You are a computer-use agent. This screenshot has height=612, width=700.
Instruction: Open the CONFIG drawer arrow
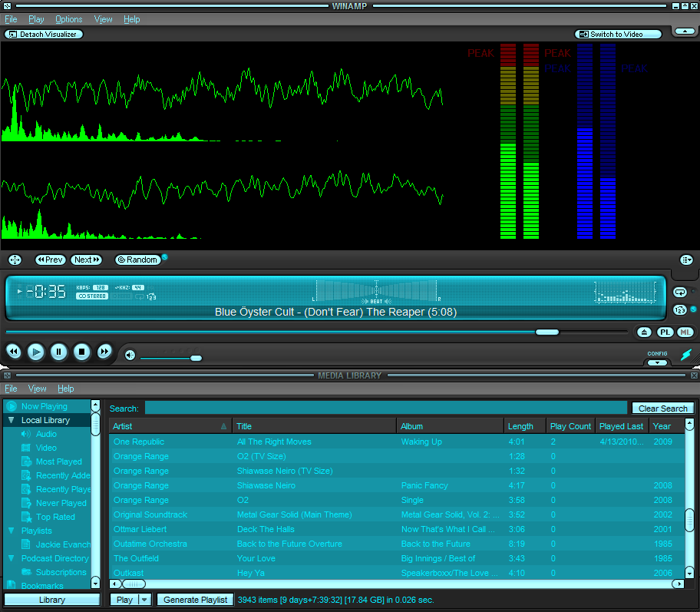pyautogui.click(x=657, y=362)
